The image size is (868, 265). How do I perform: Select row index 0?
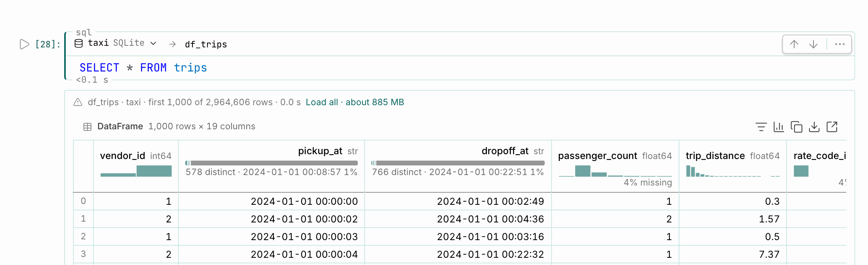click(83, 201)
